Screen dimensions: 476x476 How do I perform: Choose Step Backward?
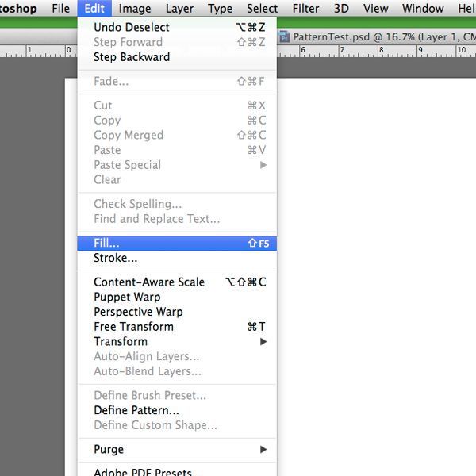click(x=177, y=57)
